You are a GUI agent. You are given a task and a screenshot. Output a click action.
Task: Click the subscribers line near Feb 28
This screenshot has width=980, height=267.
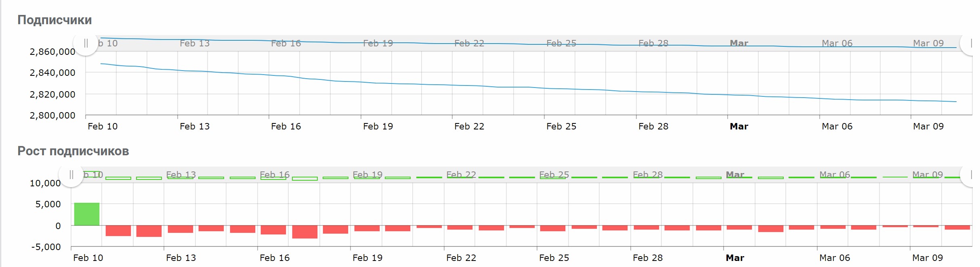[653, 92]
